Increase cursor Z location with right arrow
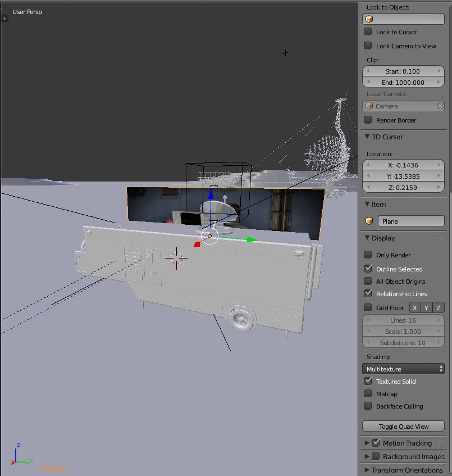Viewport: 452px width, 476px height. click(x=439, y=187)
